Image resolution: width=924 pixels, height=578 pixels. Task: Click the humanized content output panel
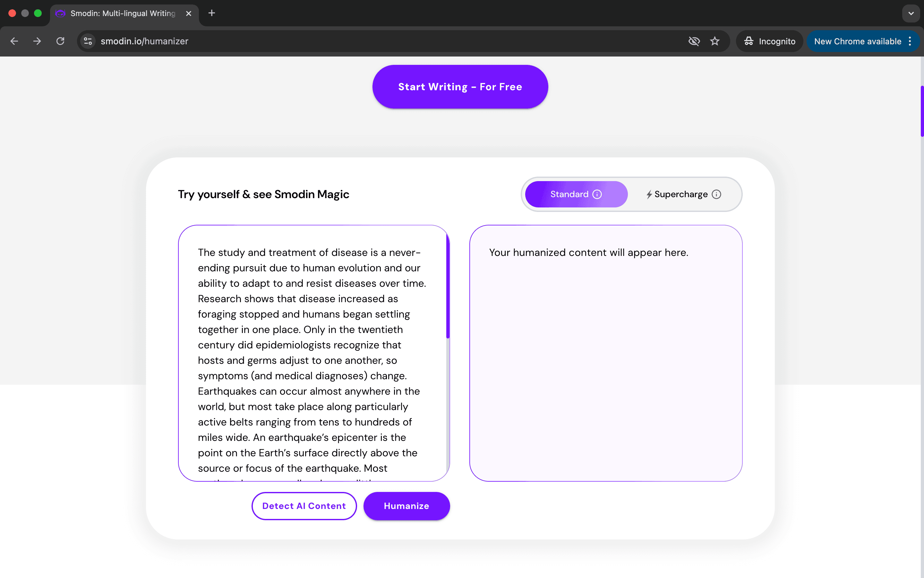pyautogui.click(x=605, y=353)
